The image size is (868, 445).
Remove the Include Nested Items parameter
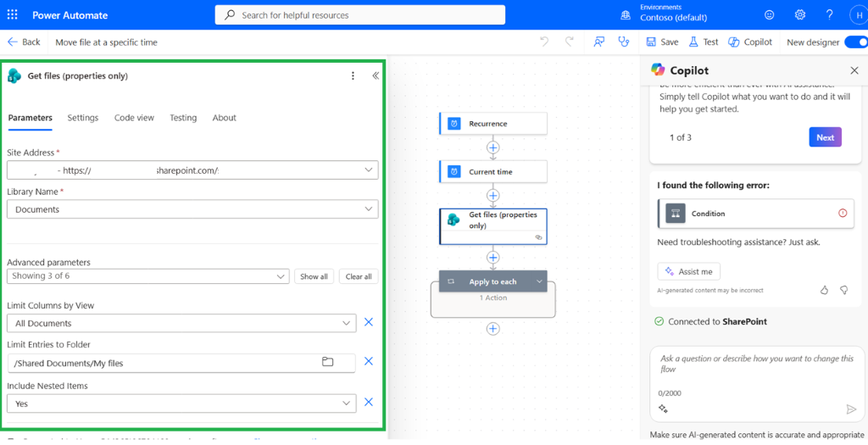point(369,403)
